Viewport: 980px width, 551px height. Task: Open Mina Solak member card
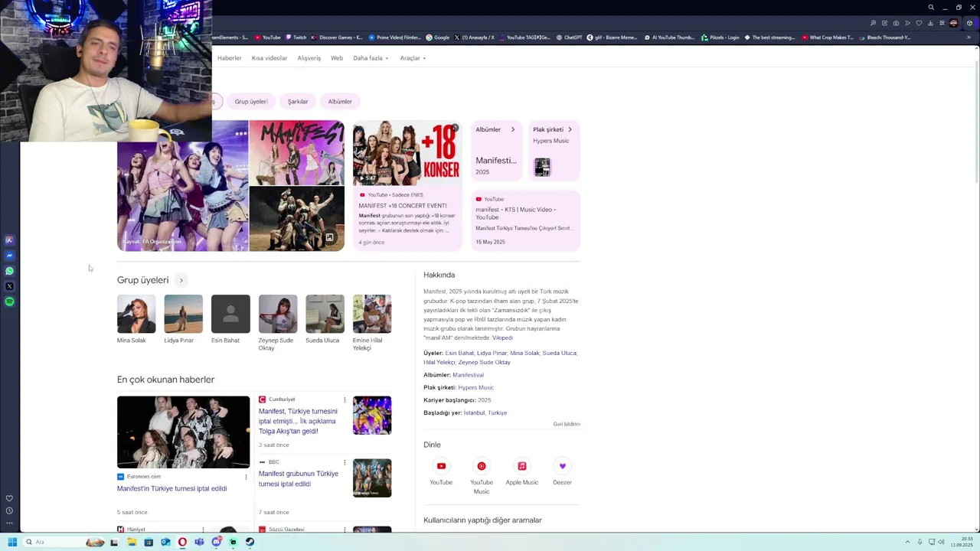tap(136, 319)
